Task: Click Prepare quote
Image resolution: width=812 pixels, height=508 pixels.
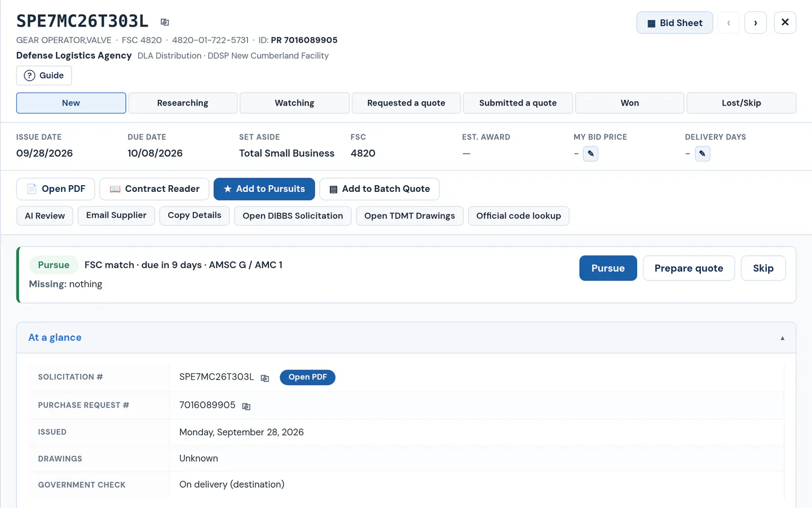Action: pyautogui.click(x=689, y=268)
